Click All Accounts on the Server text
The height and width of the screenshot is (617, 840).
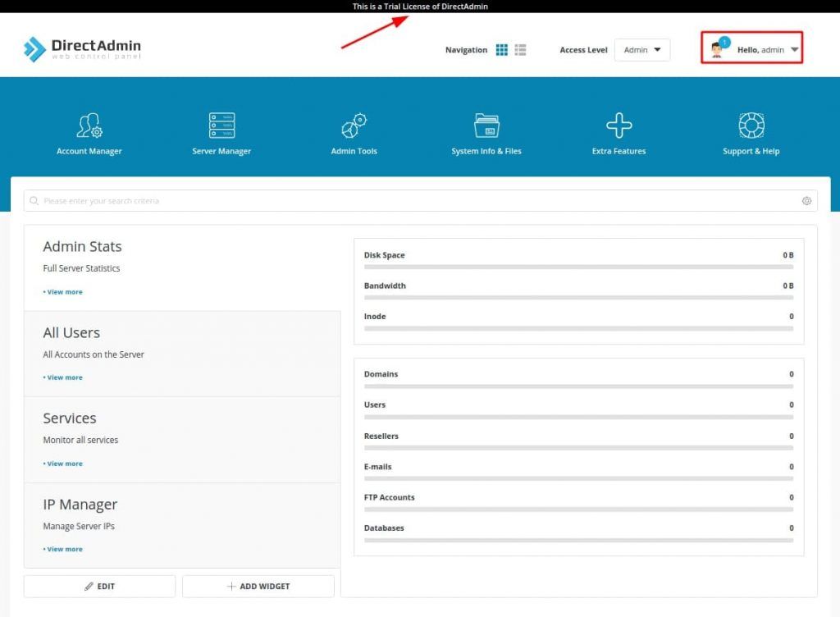coord(94,354)
